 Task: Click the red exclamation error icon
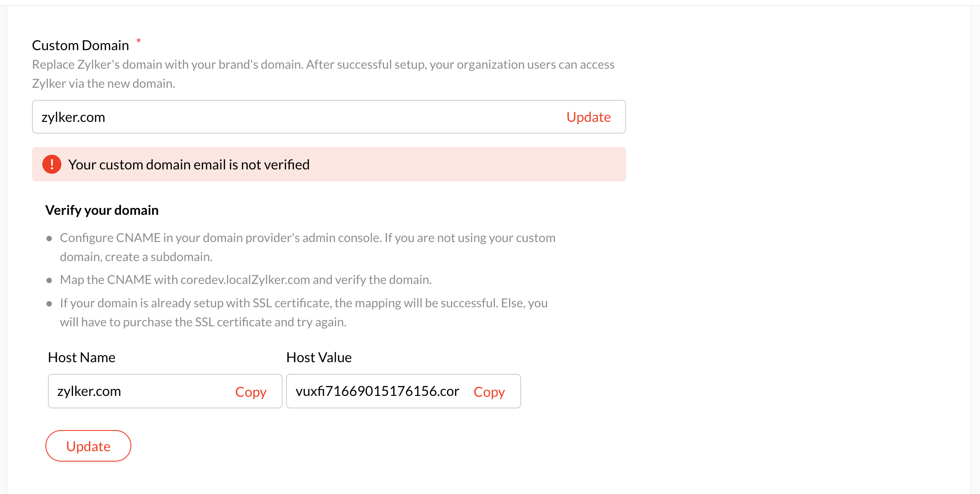click(x=52, y=164)
